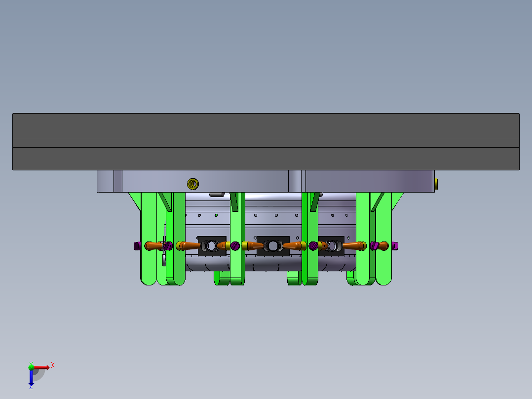Select the light gray housing right section
532x399 pixels.
[x=370, y=181]
